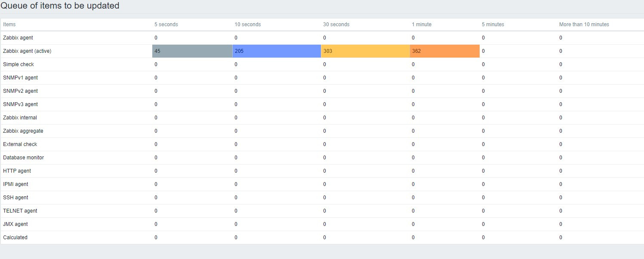Select the orange cell showing 362
Screen dimensions: 644x259
coord(444,51)
